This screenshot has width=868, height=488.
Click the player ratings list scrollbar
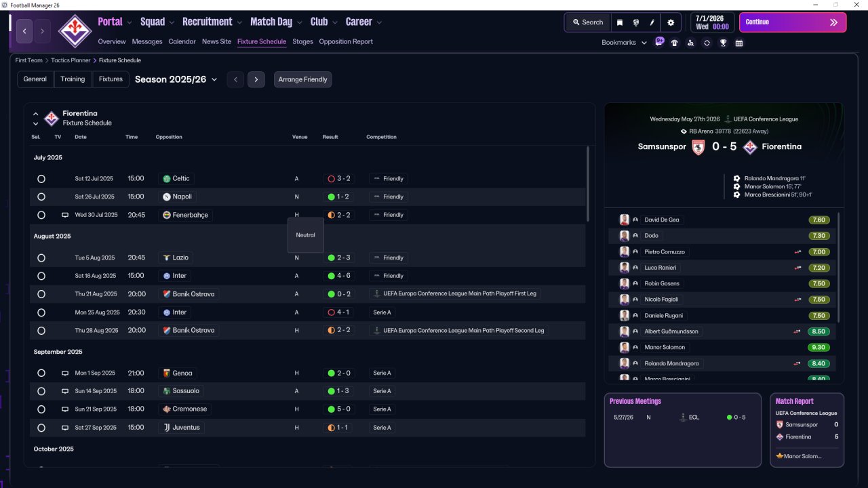(839, 266)
